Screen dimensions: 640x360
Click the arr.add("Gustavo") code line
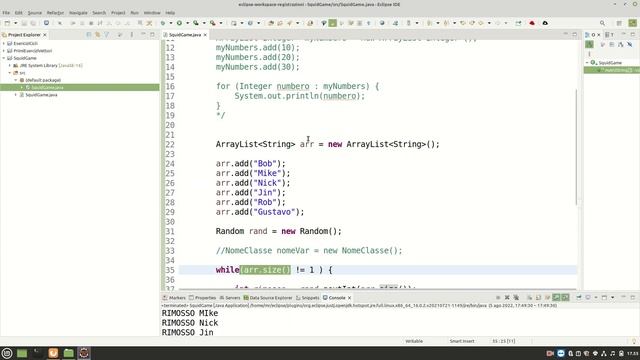260,212
